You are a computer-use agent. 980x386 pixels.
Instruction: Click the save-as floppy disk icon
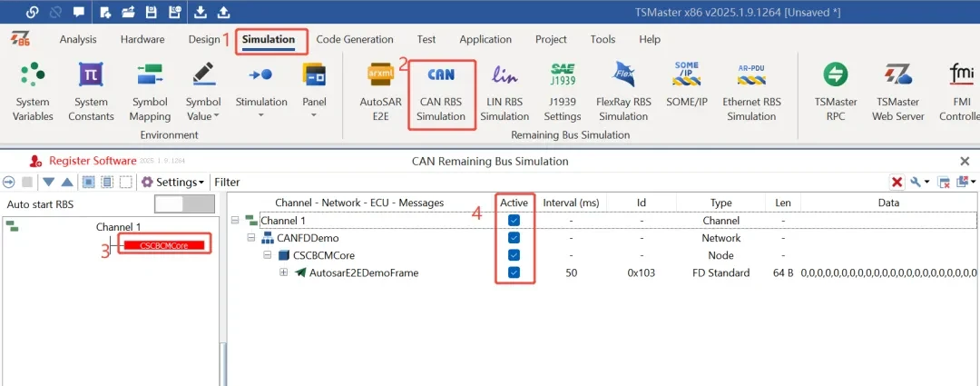tap(173, 12)
